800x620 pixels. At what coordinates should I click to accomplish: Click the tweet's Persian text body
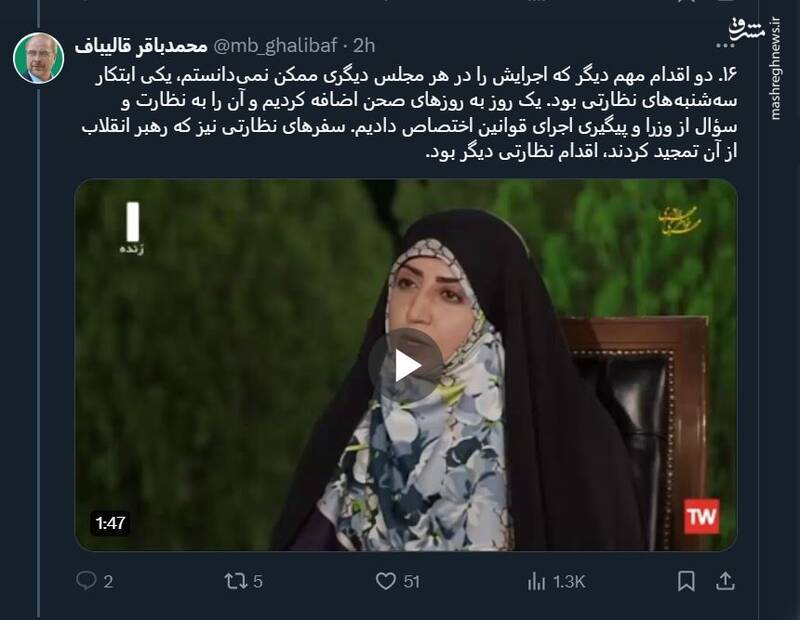coord(410,113)
